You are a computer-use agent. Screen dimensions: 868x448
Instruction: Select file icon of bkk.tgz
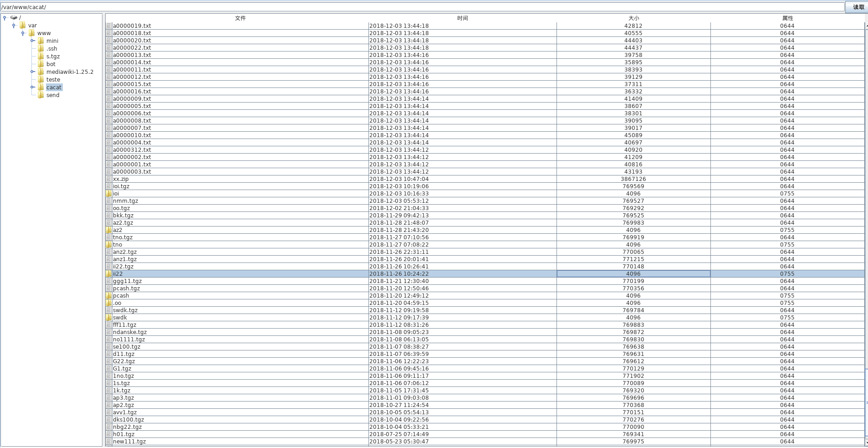(109, 216)
